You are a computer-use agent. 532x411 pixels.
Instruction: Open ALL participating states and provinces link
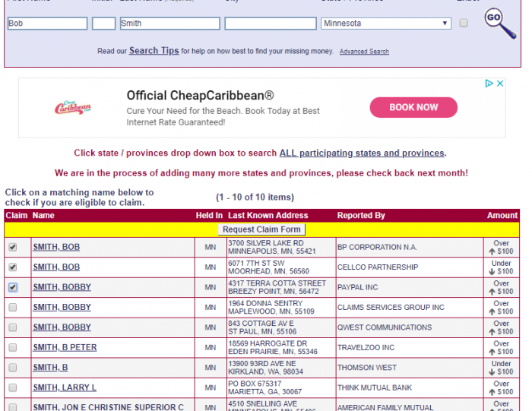click(x=362, y=153)
